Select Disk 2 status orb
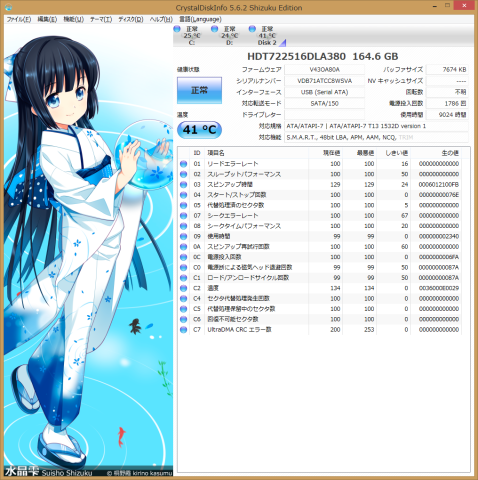This screenshot has height=480, width=478. coord(252,29)
